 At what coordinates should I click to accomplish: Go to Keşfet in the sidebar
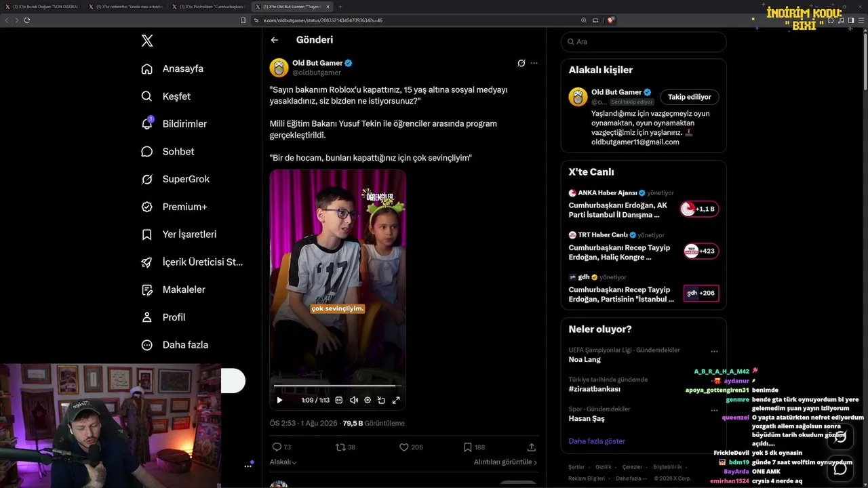click(166, 96)
